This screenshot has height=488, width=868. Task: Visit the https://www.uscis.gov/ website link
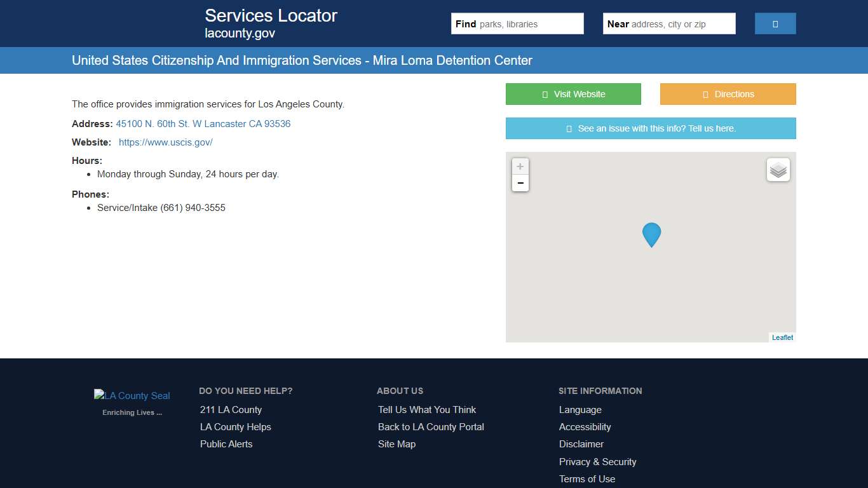[165, 142]
